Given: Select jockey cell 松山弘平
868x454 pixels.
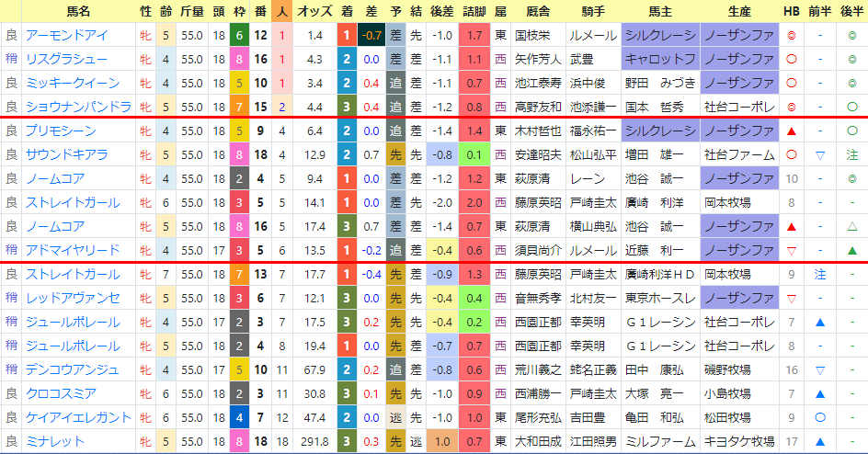Looking at the screenshot, I should pyautogui.click(x=593, y=154).
